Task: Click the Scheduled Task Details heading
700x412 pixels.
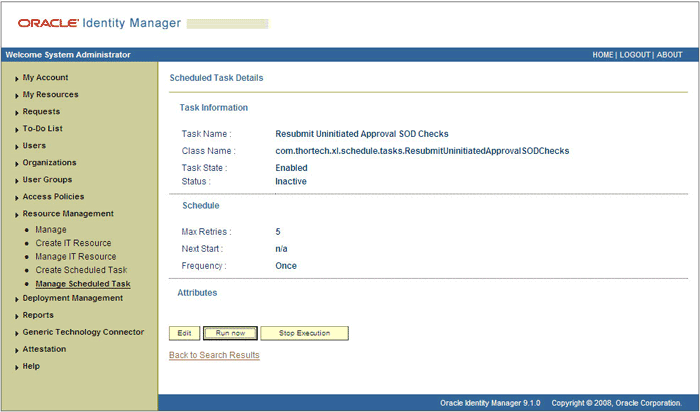Action: click(217, 78)
